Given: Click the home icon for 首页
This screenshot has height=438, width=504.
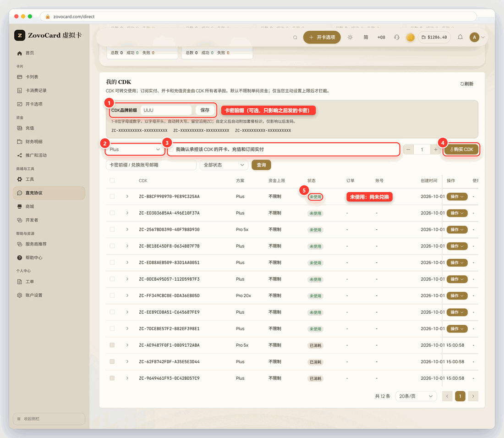Looking at the screenshot, I should pyautogui.click(x=20, y=53).
